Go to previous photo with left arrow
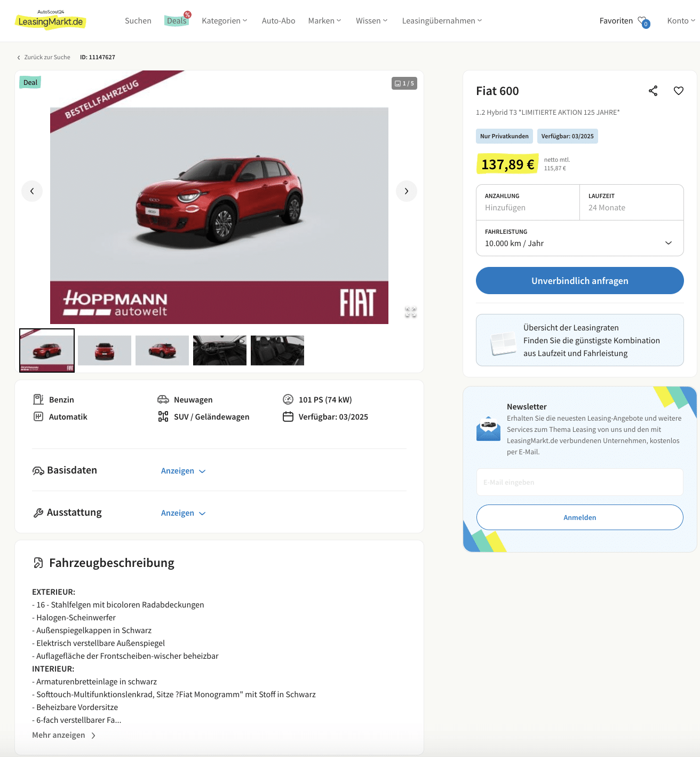 (32, 191)
